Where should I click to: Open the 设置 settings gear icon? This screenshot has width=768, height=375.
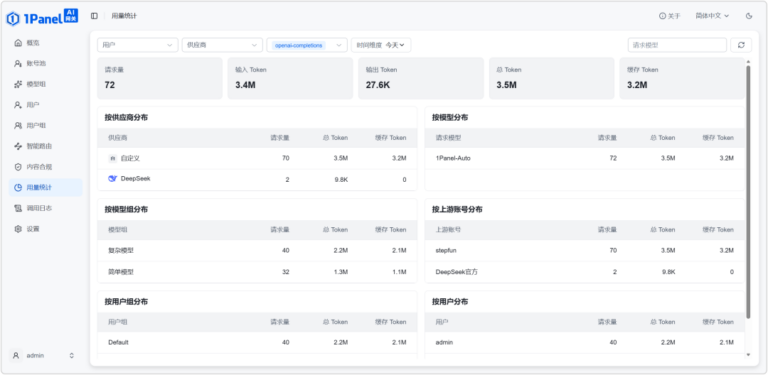(x=18, y=229)
